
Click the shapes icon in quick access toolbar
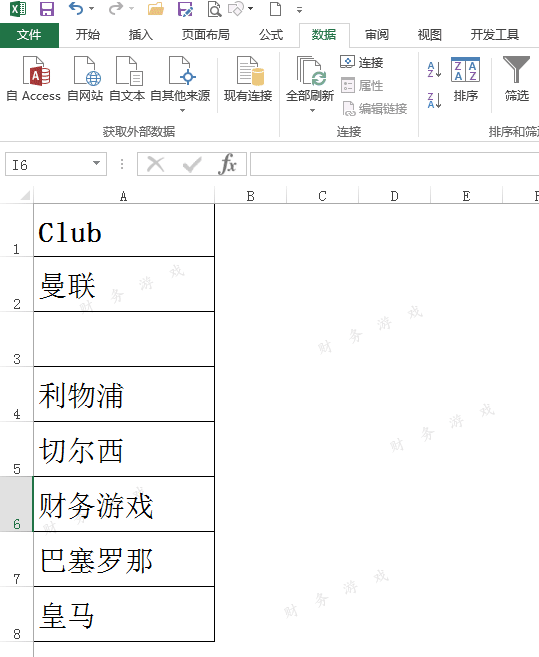(236, 9)
